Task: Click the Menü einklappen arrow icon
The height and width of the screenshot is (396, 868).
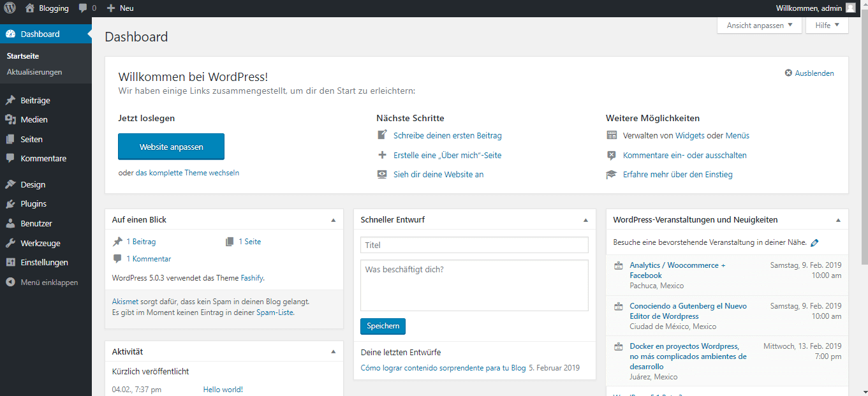Action: click(x=10, y=282)
